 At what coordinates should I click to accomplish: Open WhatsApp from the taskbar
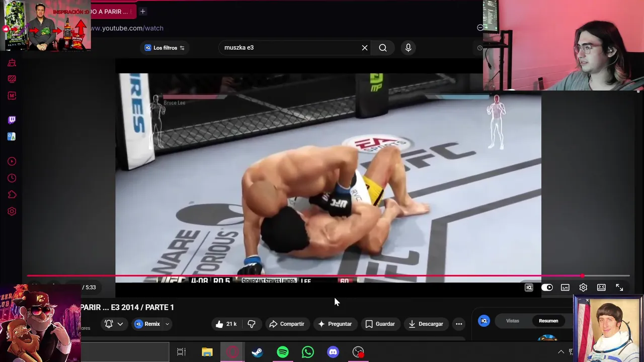coord(308,352)
